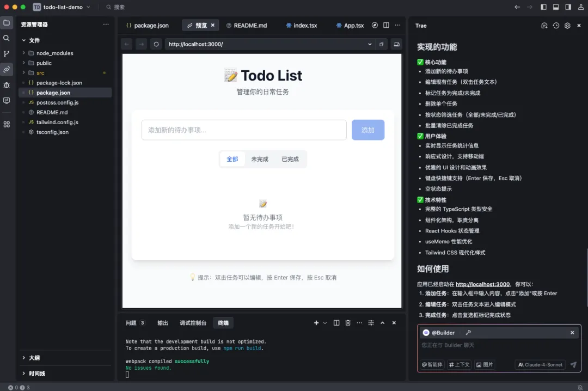Add a new terminal with plus icon
Viewport: 588px width, 391px height.
(x=316, y=323)
